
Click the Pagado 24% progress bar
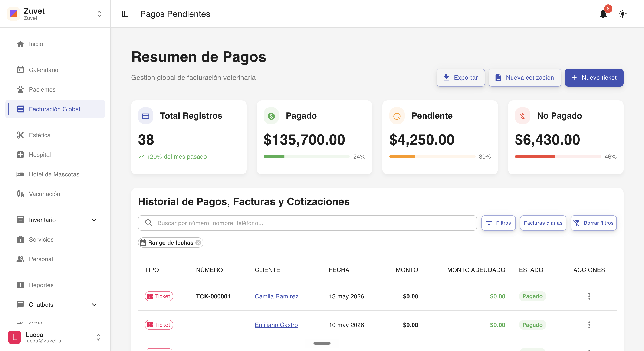point(306,157)
